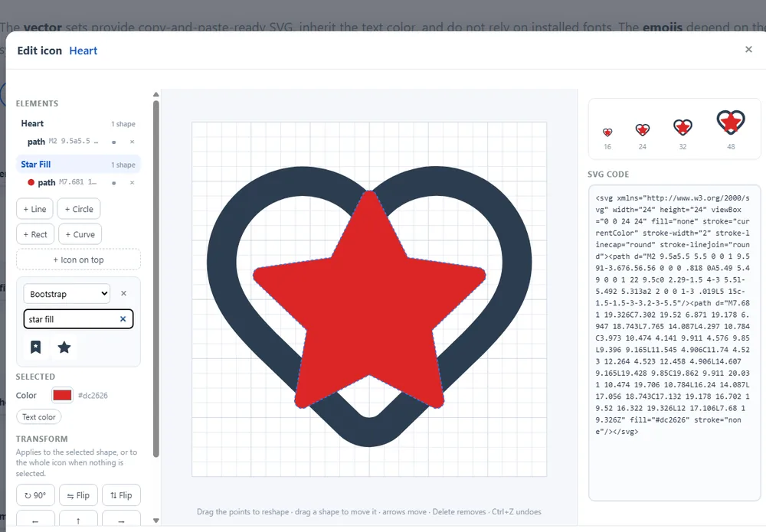Select the Star Fill element group
This screenshot has width=766, height=532.
(x=78, y=165)
